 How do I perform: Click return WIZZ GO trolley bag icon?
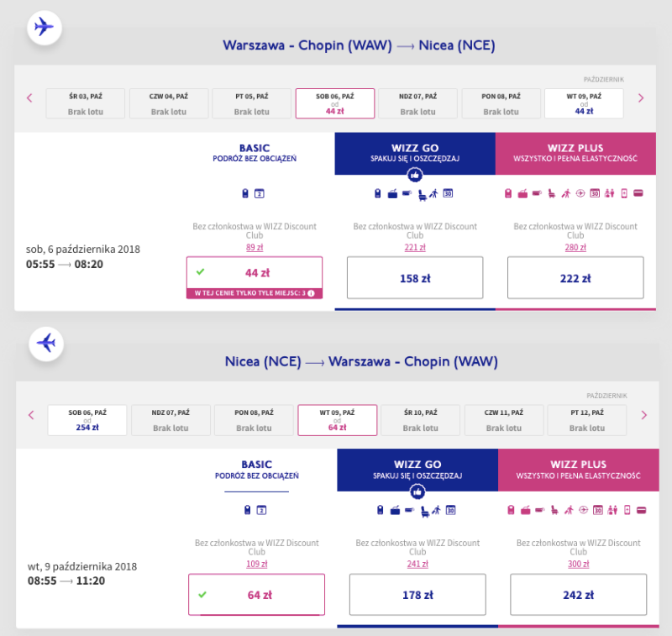(x=395, y=510)
